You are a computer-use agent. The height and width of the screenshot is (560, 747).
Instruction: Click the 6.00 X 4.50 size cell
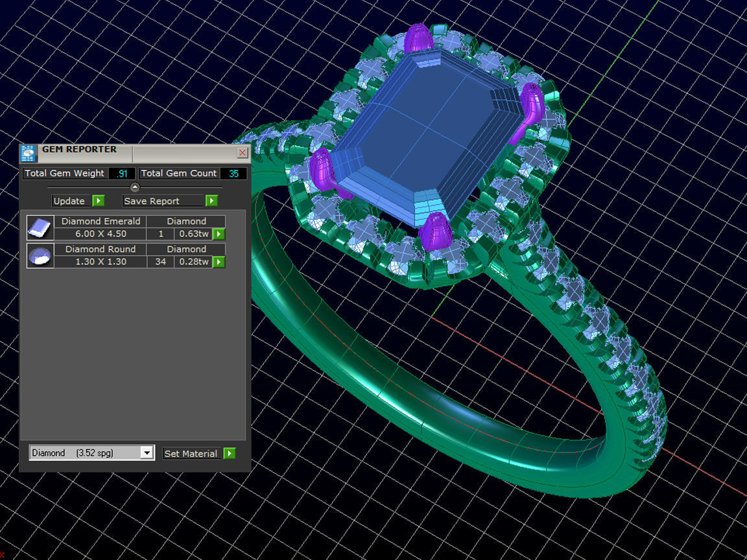click(x=101, y=234)
